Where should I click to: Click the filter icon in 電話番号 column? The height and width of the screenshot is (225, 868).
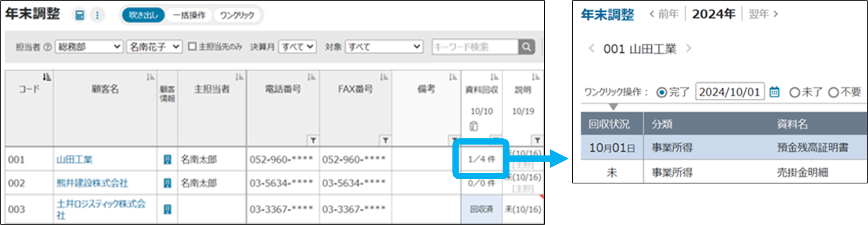click(313, 140)
